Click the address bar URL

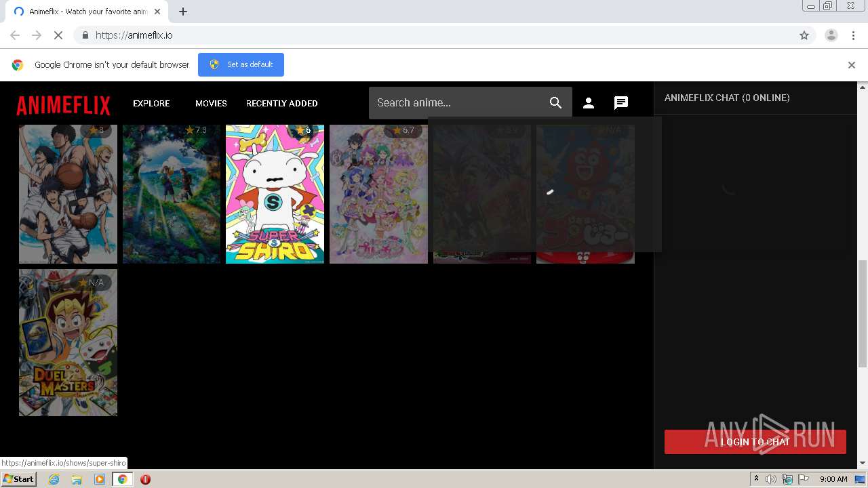click(x=134, y=35)
